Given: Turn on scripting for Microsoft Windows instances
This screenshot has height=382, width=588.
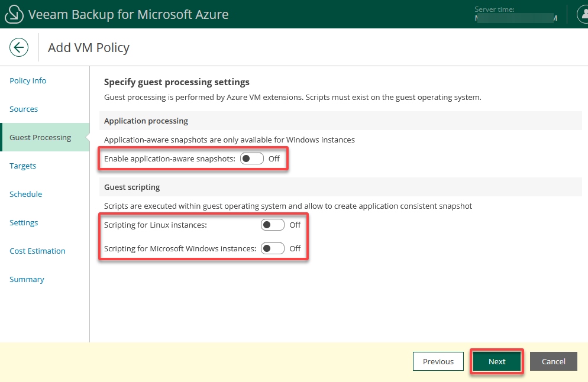Looking at the screenshot, I should point(273,248).
